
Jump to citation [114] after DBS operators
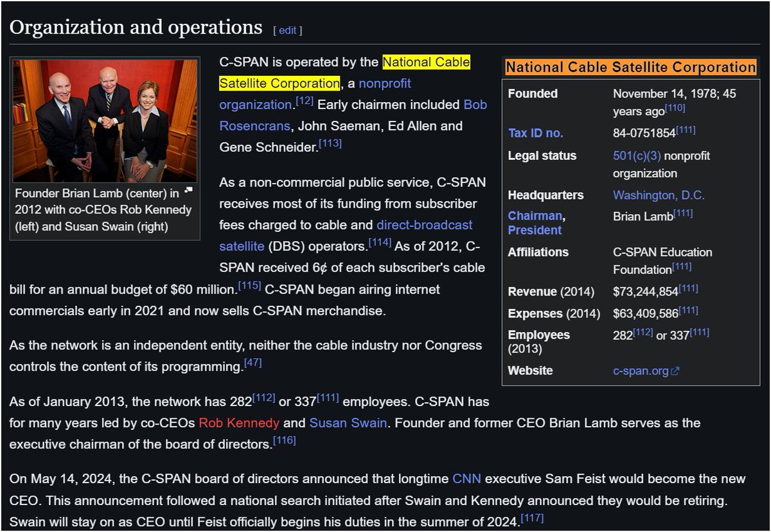(380, 242)
